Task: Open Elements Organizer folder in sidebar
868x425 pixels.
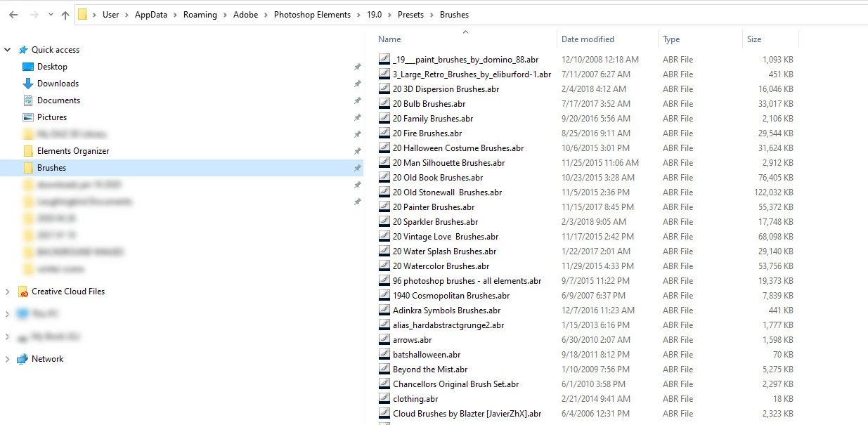Action: pyautogui.click(x=73, y=151)
